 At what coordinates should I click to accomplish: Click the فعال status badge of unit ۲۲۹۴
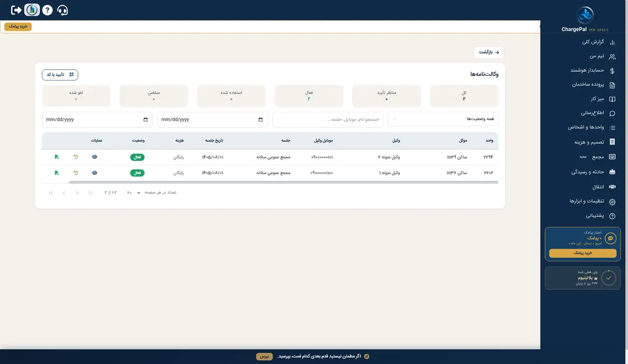(x=137, y=157)
